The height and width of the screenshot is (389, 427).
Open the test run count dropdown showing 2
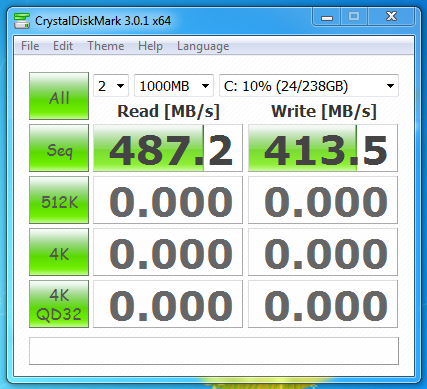click(x=111, y=86)
